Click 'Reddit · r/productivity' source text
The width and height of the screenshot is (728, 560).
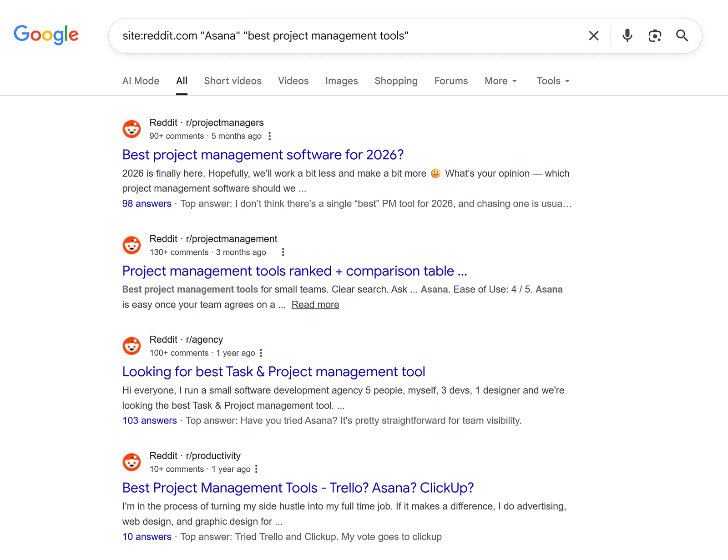[x=195, y=456]
